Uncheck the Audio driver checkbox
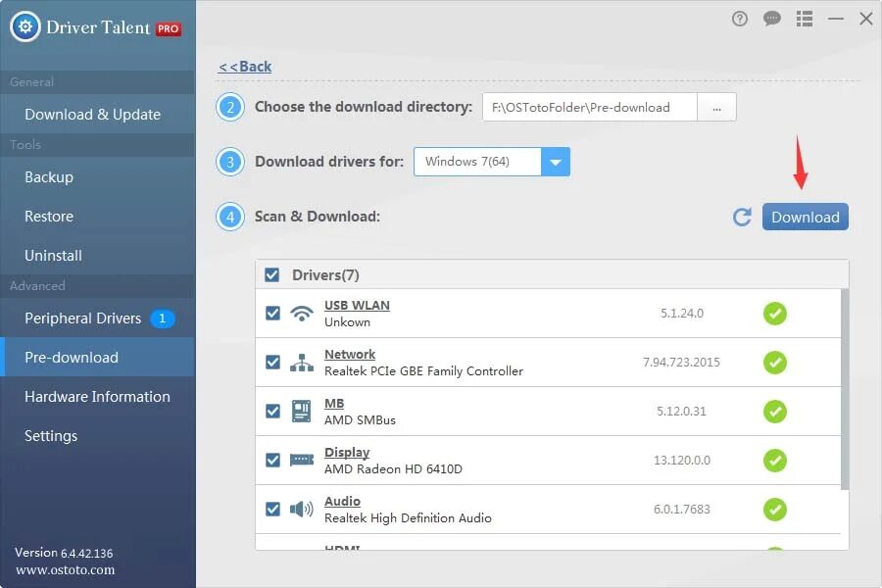This screenshot has width=882, height=588. point(272,510)
